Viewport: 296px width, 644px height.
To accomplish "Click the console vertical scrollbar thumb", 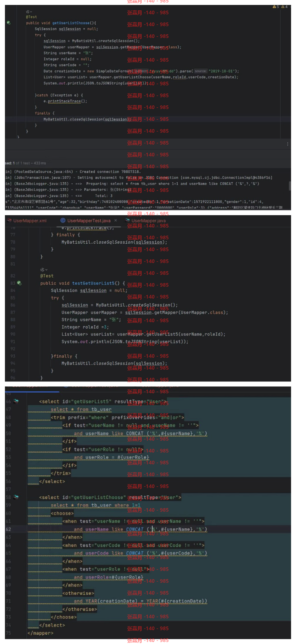I will point(290,186).
